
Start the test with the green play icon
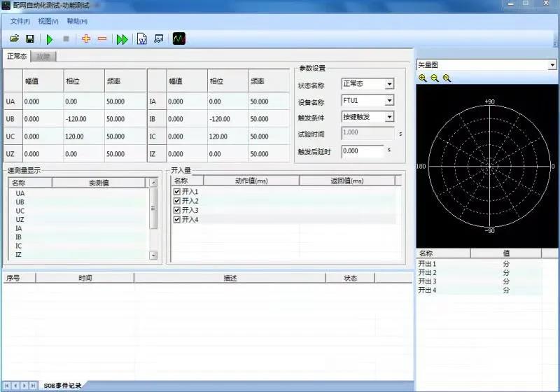point(50,39)
